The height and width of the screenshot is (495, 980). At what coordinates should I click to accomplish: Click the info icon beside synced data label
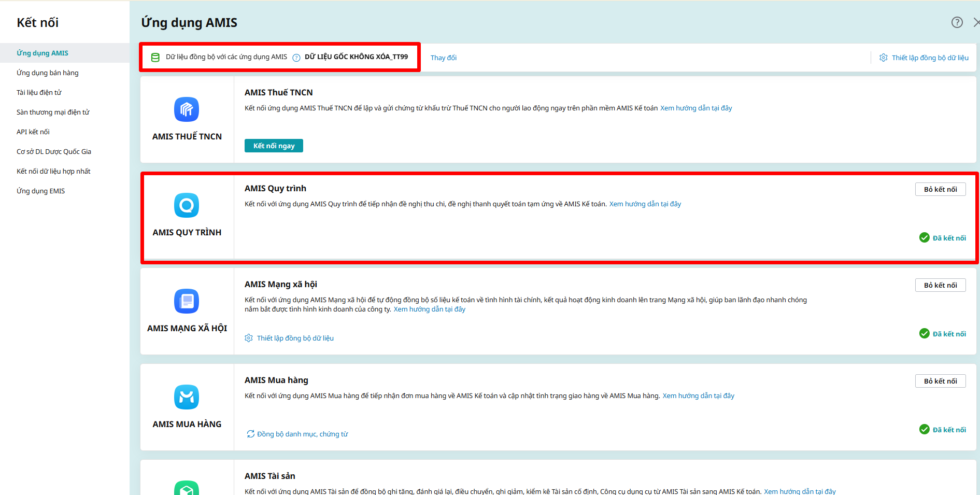click(296, 58)
